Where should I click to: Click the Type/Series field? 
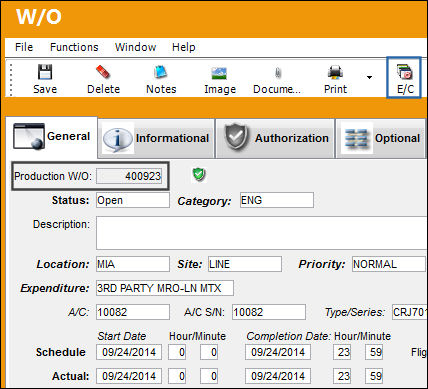click(x=410, y=312)
